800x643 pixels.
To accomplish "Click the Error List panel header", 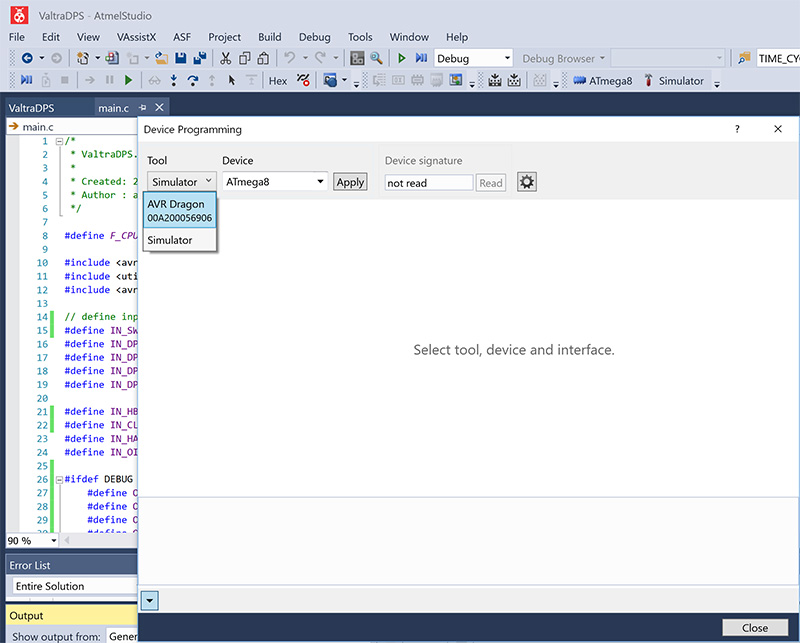I will point(71,565).
